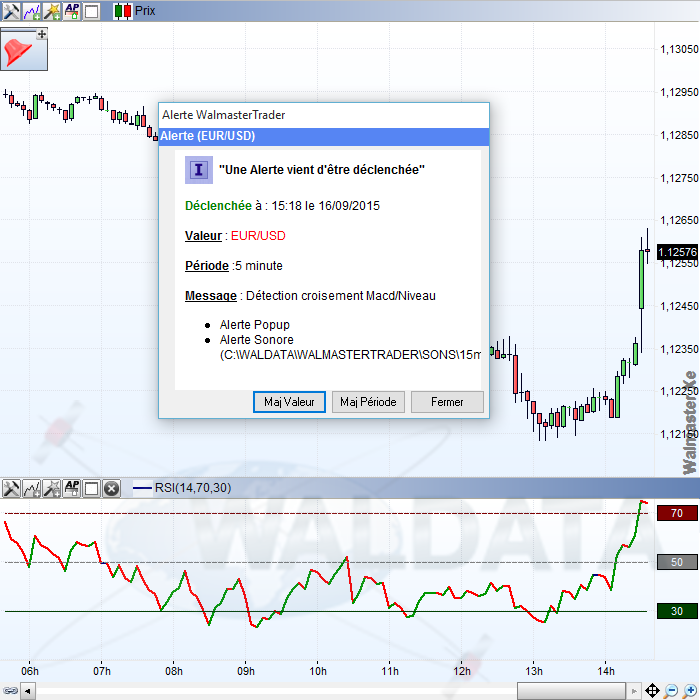Click the RSI level 30 marker

pyautogui.click(x=677, y=611)
